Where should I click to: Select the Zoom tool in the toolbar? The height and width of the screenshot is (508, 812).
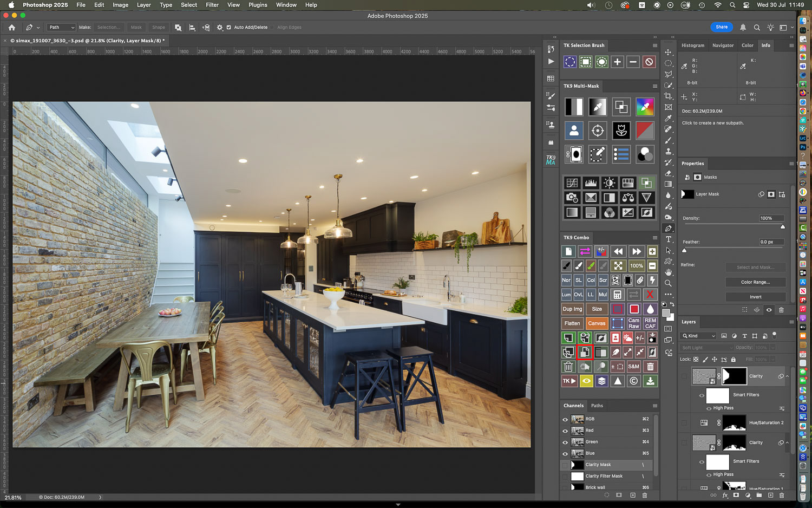[669, 283]
